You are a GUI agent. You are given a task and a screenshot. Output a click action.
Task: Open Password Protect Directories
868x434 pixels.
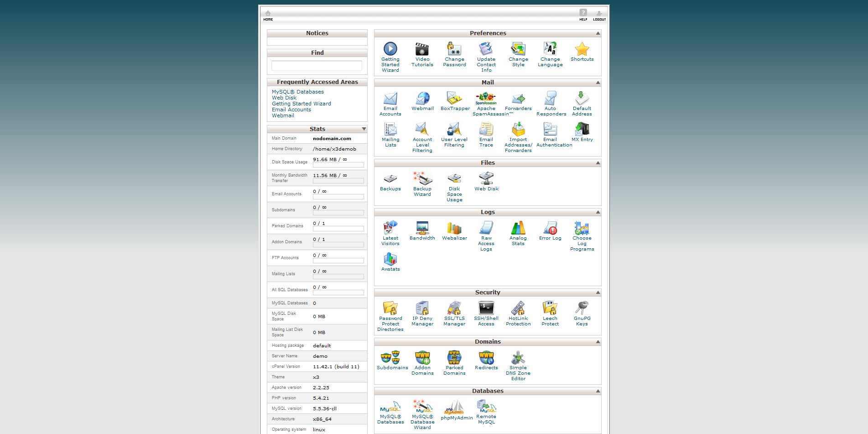tap(390, 308)
